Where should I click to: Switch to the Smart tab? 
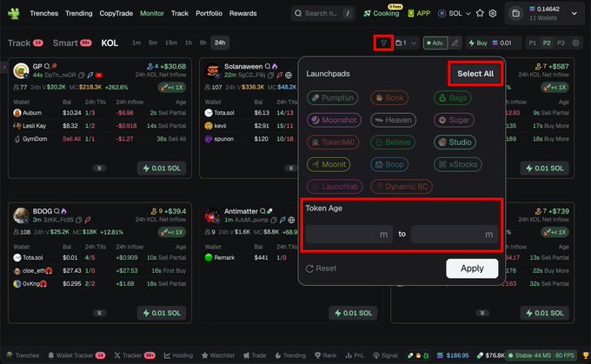[72, 43]
